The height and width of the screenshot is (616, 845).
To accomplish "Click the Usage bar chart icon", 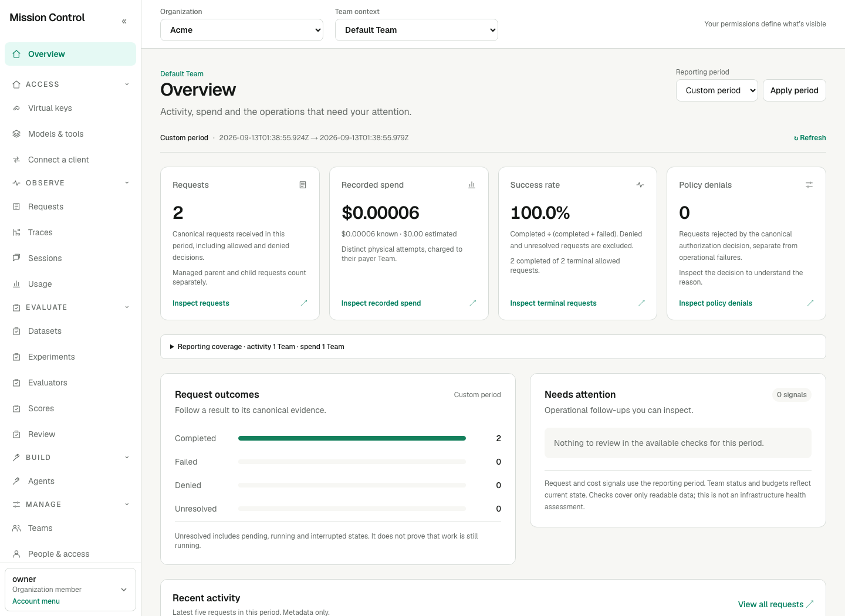I will click(16, 284).
